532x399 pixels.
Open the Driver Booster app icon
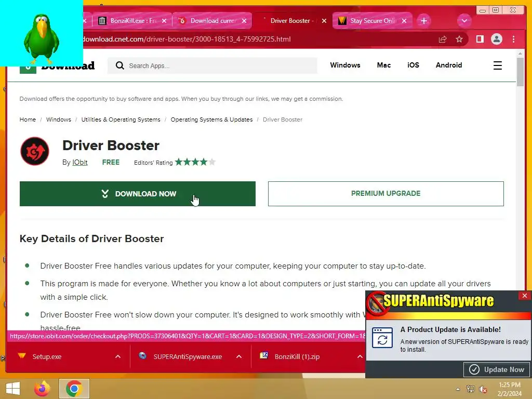click(35, 151)
